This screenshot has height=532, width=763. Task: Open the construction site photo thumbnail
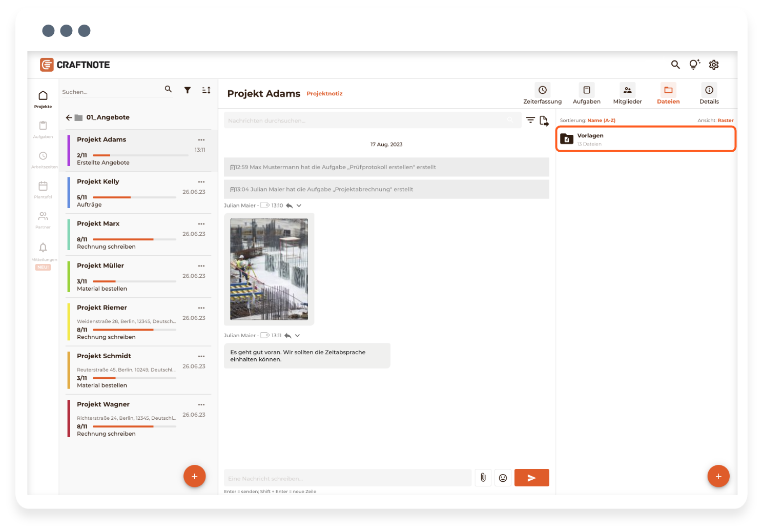pos(269,269)
